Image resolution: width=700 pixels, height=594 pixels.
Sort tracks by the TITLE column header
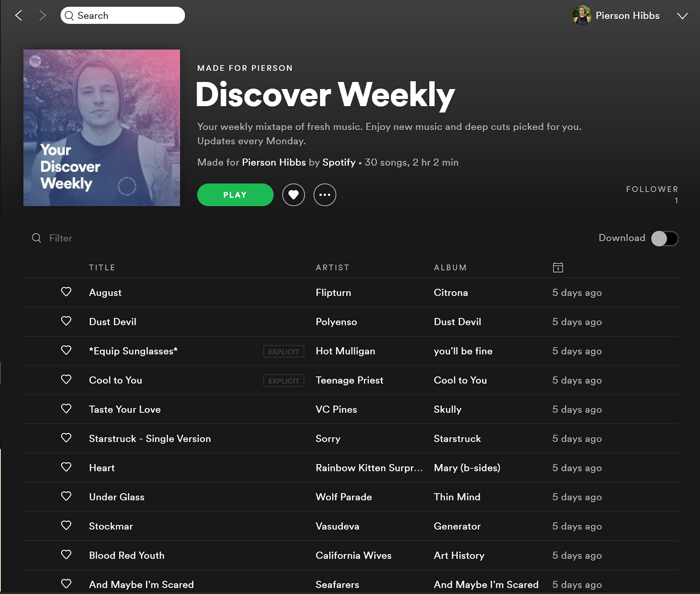102,267
